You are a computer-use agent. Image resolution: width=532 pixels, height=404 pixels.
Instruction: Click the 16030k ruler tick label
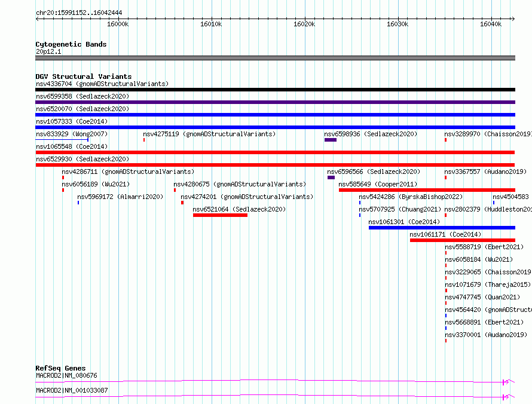pyautogui.click(x=398, y=24)
